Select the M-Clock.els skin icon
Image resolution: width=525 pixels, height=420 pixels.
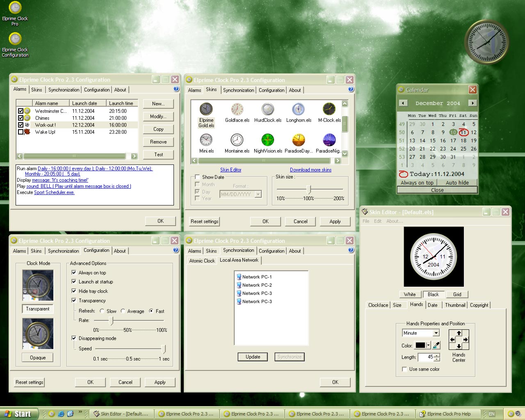tap(329, 109)
